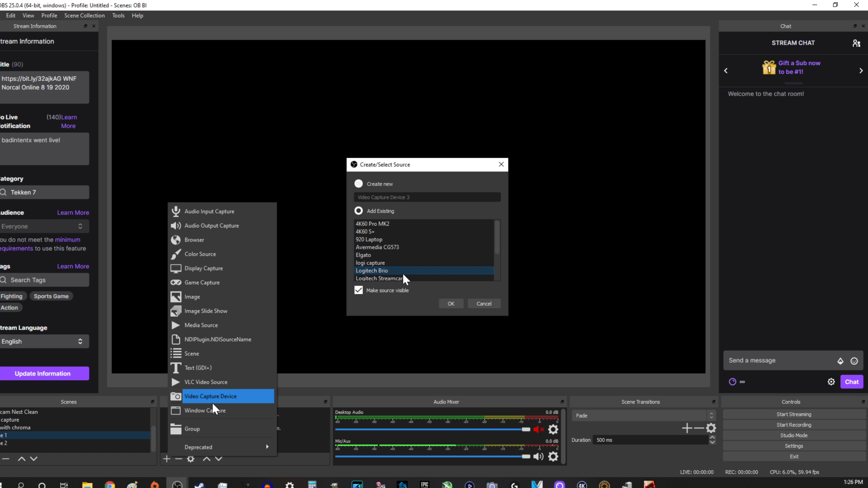Open the English stream language dropdown
This screenshot has width=868, height=488.
[x=44, y=341]
